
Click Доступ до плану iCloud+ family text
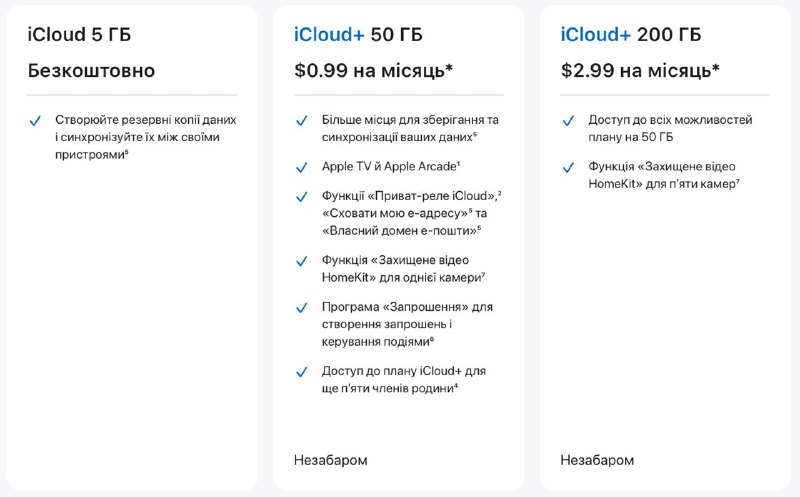pyautogui.click(x=404, y=380)
